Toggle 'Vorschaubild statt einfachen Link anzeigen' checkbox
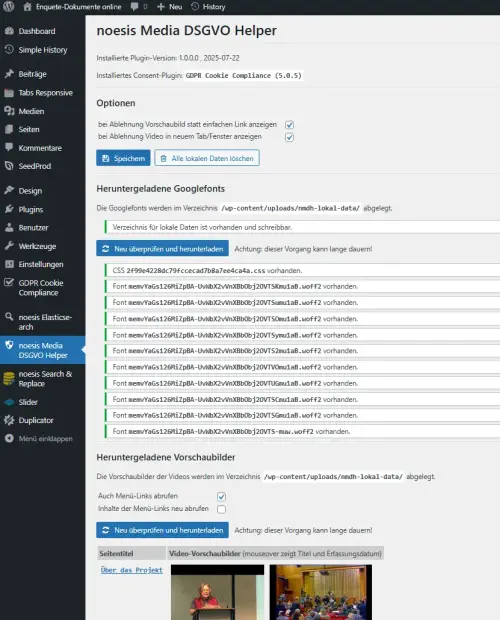The width and height of the screenshot is (500, 620). pos(289,125)
